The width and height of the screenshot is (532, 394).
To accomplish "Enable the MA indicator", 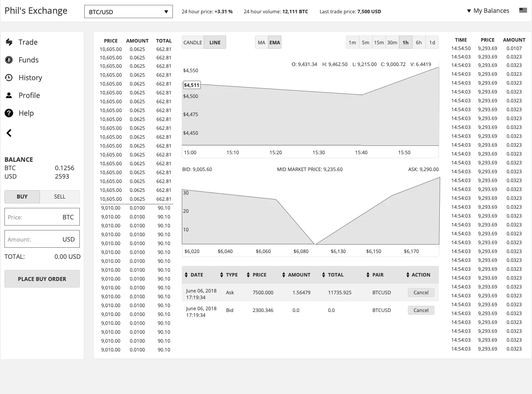I will pyautogui.click(x=262, y=43).
